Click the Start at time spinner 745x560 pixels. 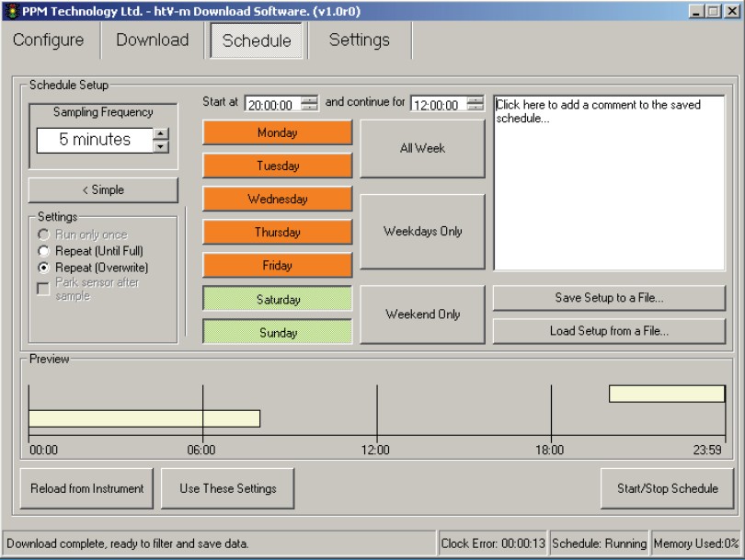(309, 104)
